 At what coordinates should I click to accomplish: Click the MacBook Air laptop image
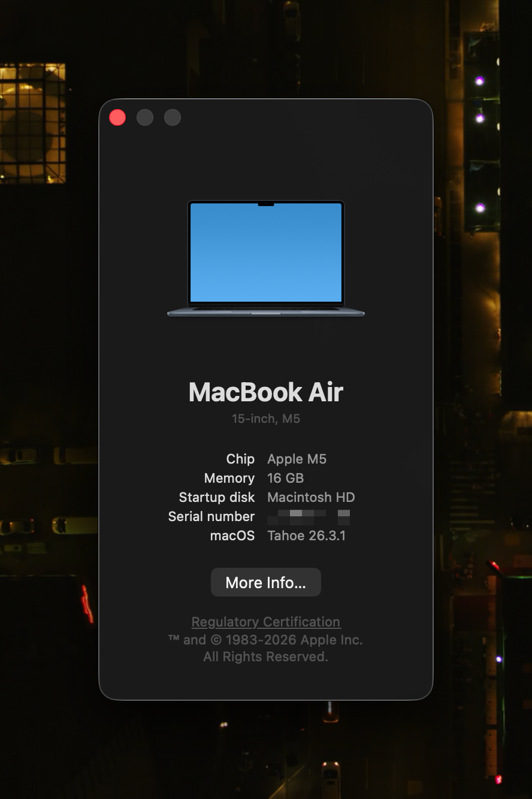click(x=265, y=258)
